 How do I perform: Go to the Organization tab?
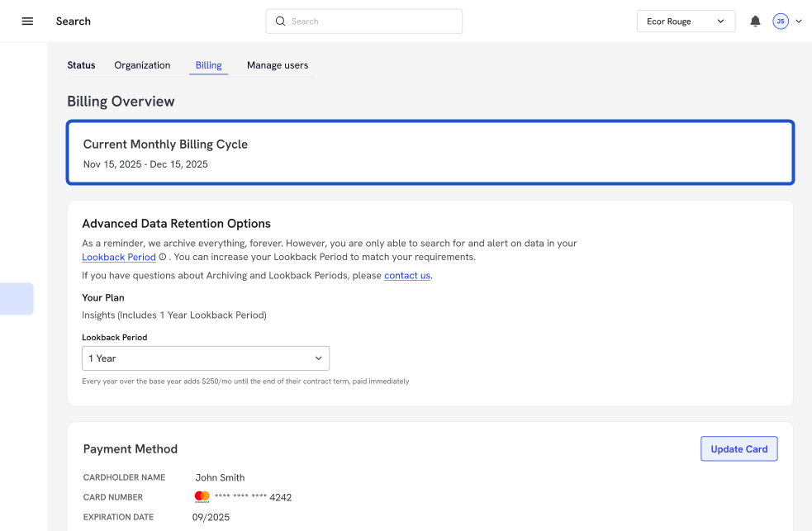[142, 65]
